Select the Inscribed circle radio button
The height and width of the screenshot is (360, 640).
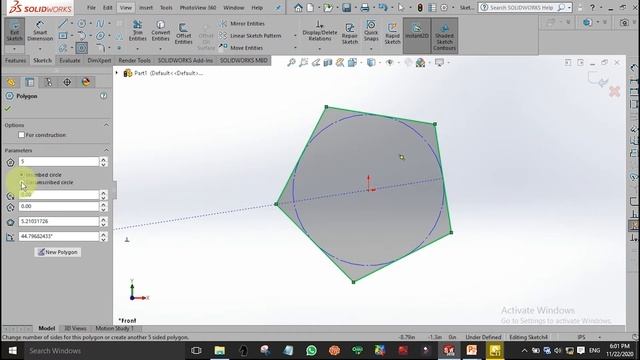pyautogui.click(x=22, y=175)
